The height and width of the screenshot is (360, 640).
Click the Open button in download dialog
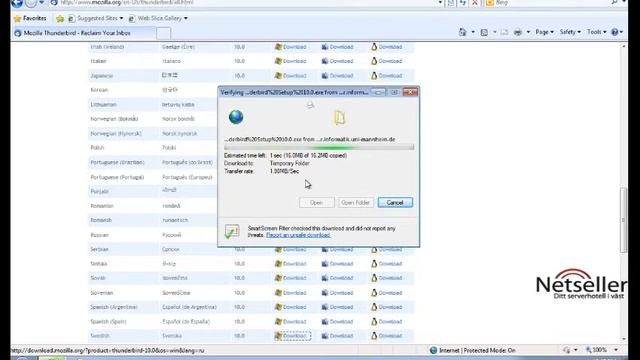[x=316, y=202]
